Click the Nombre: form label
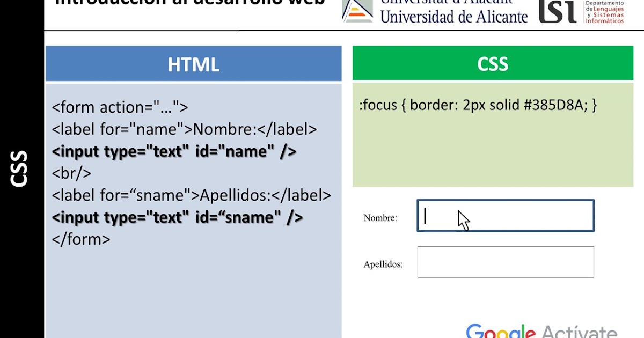This screenshot has height=338, width=644. tap(380, 218)
